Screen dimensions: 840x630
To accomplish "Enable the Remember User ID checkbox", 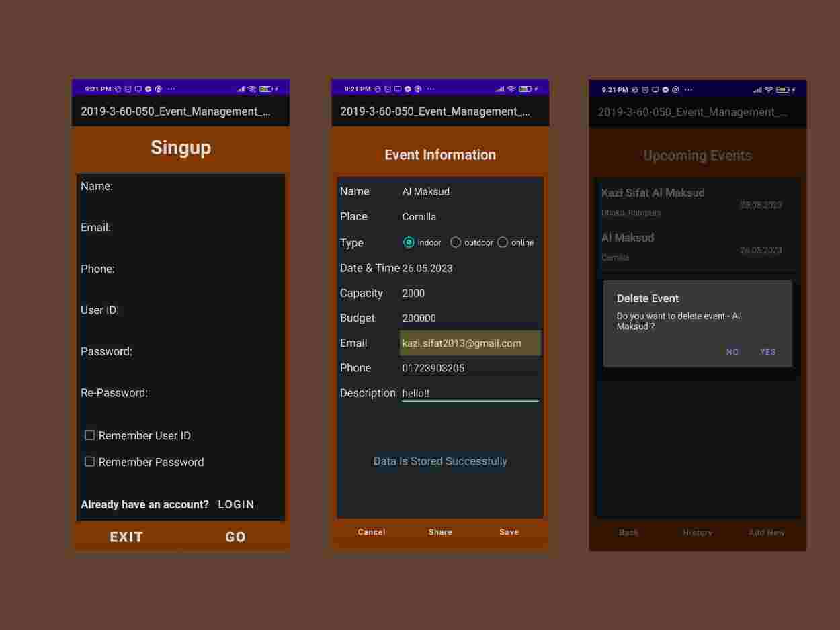I will (x=89, y=435).
